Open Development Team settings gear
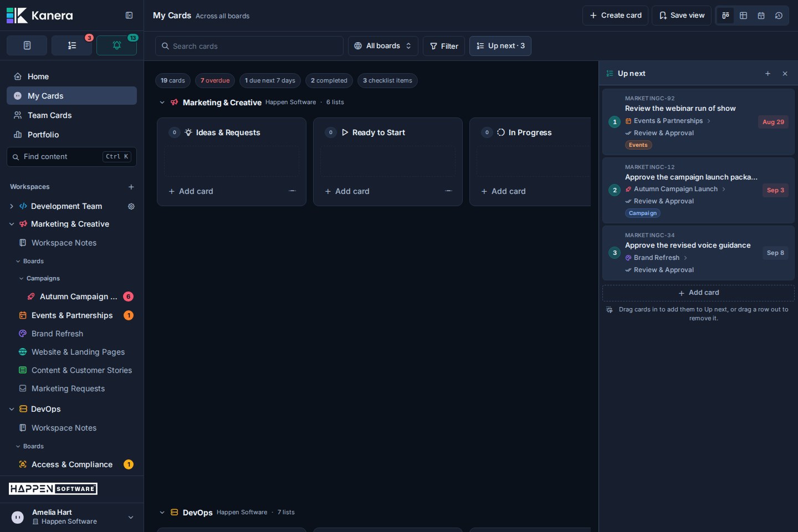Viewport: 798px width, 532px height. point(131,206)
